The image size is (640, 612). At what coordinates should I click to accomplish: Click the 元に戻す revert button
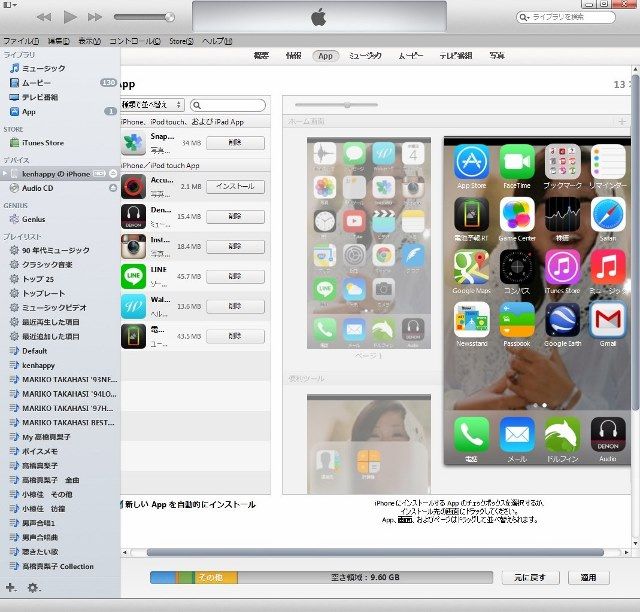(530, 578)
